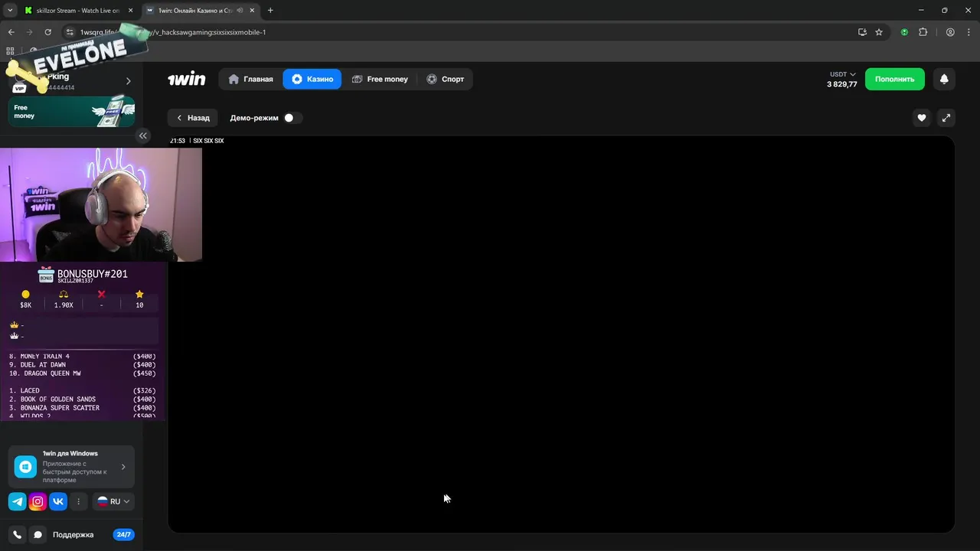Open the browser extensions puzzle icon
Image resolution: width=980 pixels, height=551 pixels.
click(923, 32)
